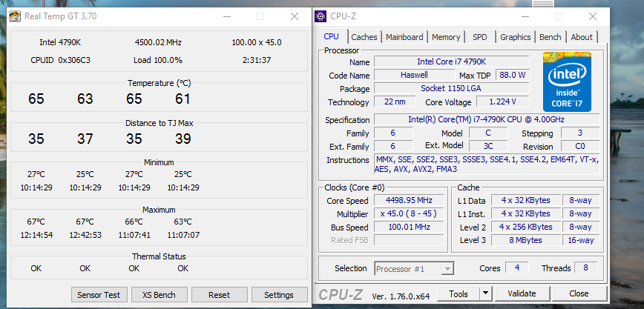Click the maximum timestamp 11:07:41

[x=134, y=235]
